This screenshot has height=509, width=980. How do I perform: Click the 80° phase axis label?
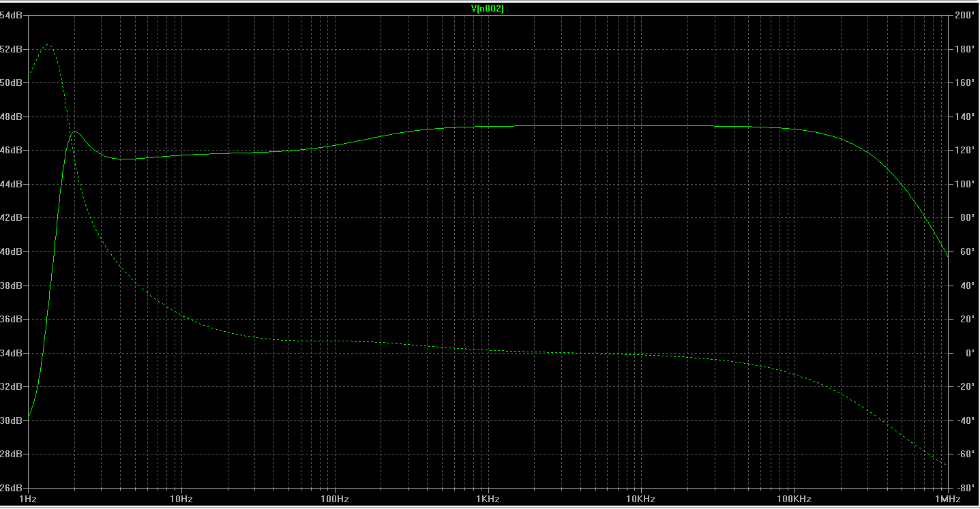pos(966,217)
